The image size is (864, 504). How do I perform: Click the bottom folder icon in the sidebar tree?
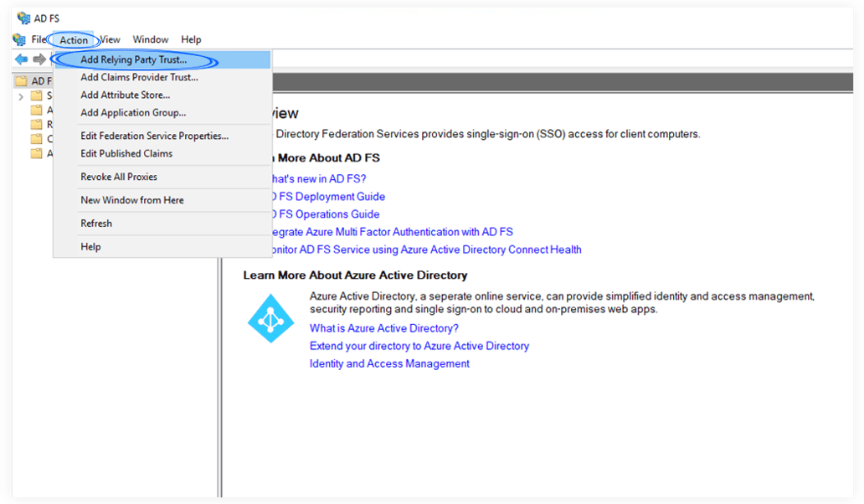[x=36, y=152]
